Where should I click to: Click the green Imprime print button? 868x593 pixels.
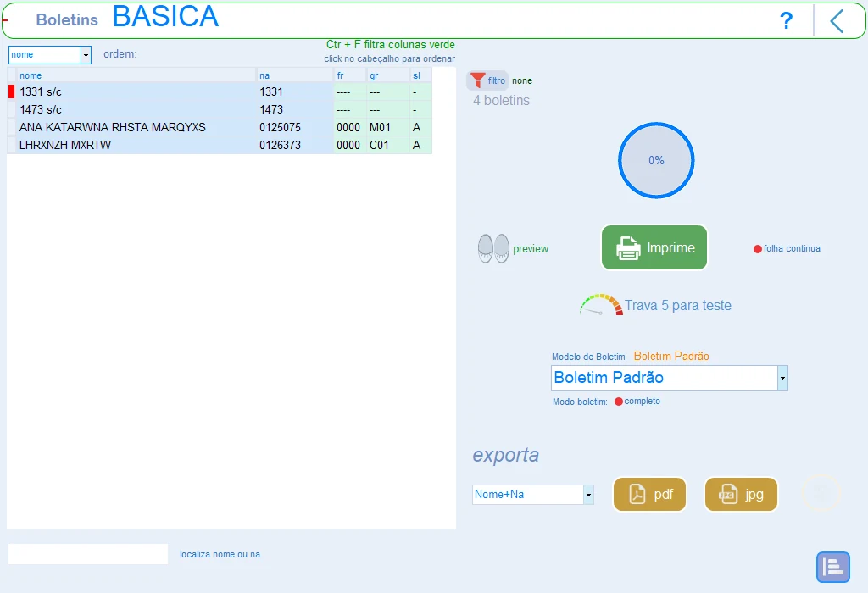point(654,247)
